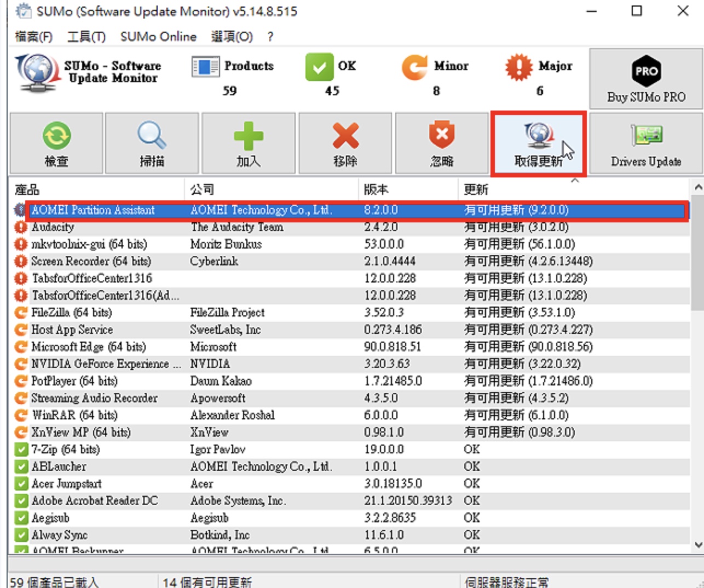
Task: Start a scan with the 掃描 magnifier button
Action: coord(152,143)
